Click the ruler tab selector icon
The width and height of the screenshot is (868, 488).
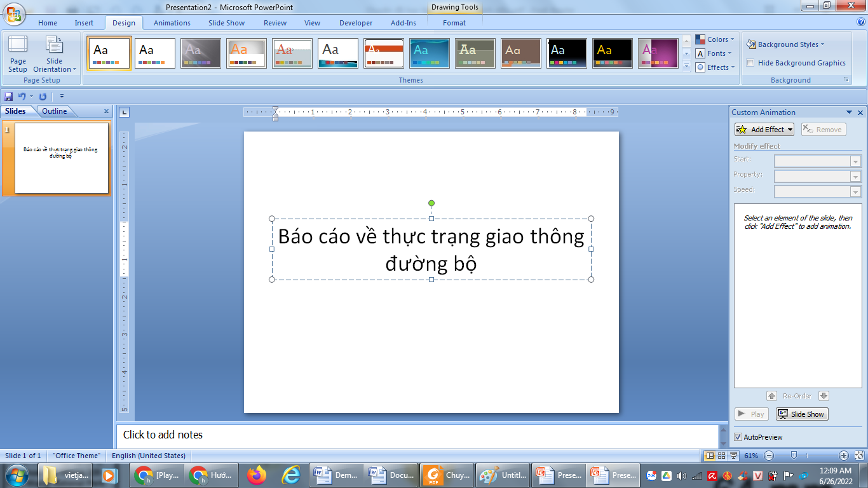[x=125, y=112]
